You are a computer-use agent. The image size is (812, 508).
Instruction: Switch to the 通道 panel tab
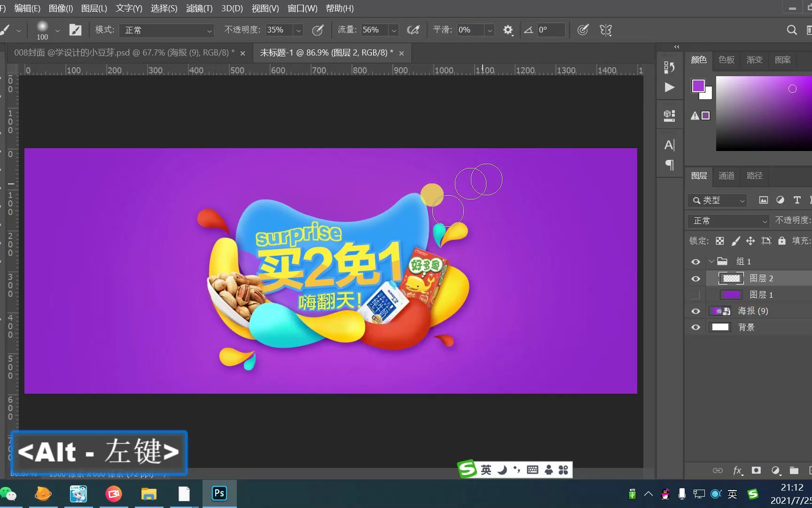pyautogui.click(x=726, y=175)
